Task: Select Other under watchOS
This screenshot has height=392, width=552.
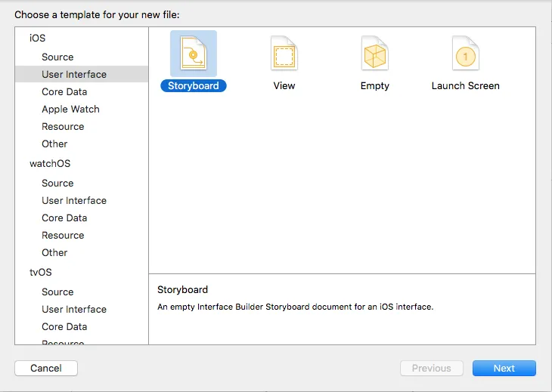Action: click(54, 252)
